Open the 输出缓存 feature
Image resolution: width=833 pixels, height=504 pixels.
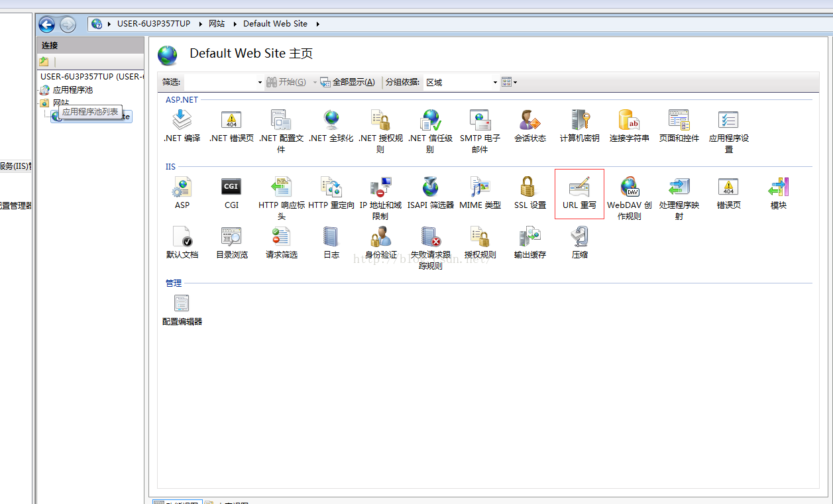tap(530, 242)
